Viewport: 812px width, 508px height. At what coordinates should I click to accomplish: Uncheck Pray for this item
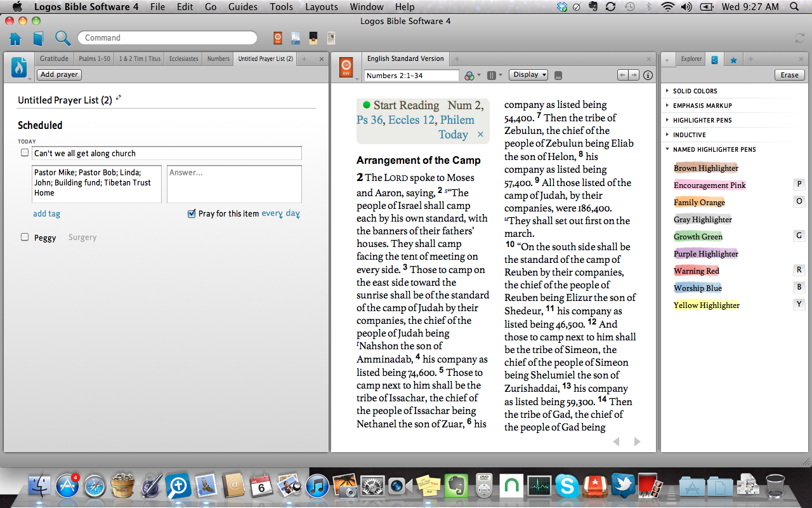click(x=192, y=213)
